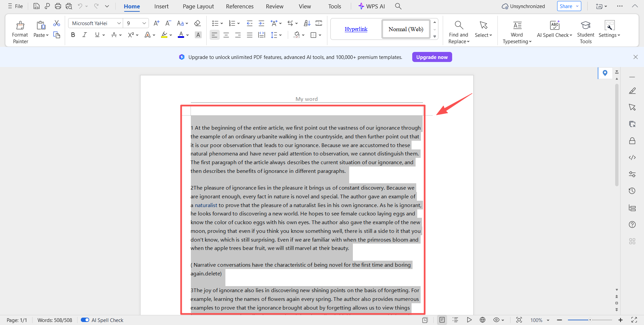Open the font name dropdown
The image size is (644, 325).
pos(119,23)
